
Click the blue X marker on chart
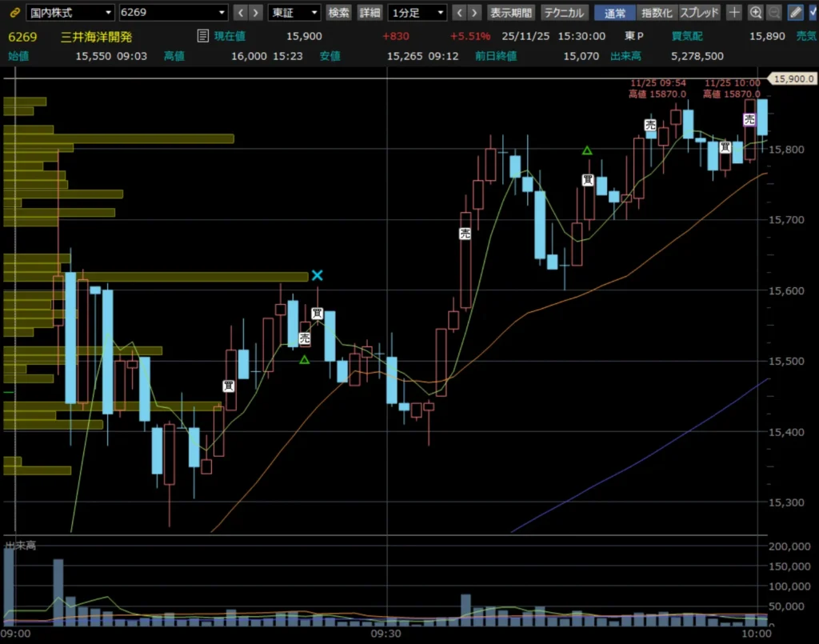(318, 275)
